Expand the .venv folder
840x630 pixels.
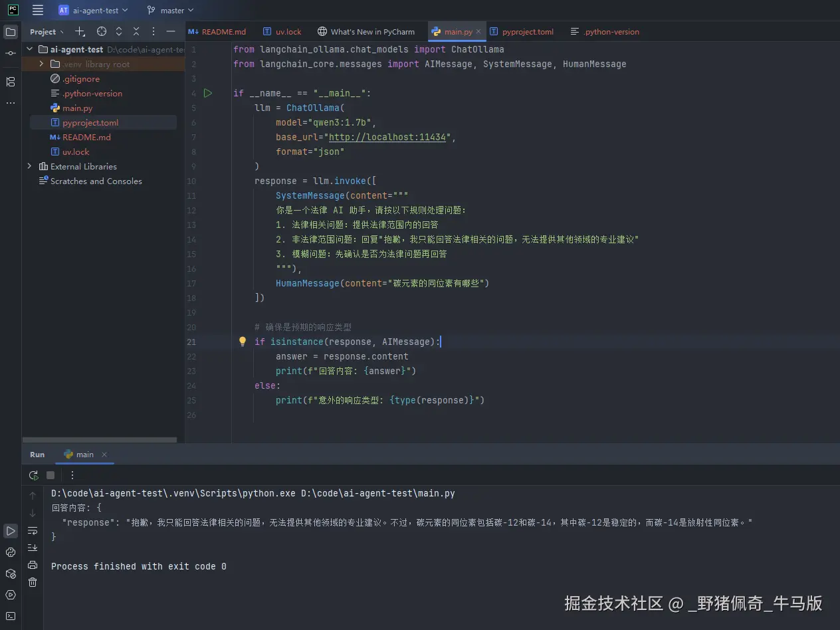41,64
